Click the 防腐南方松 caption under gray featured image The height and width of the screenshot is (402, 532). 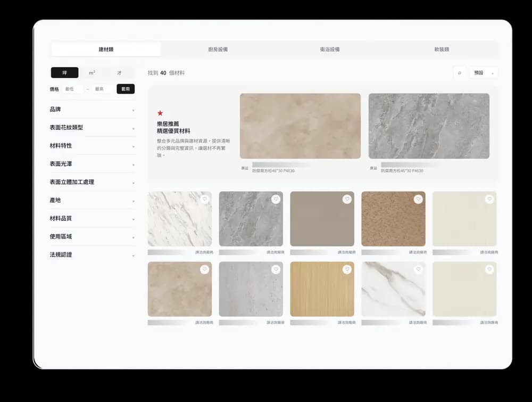pos(402,171)
